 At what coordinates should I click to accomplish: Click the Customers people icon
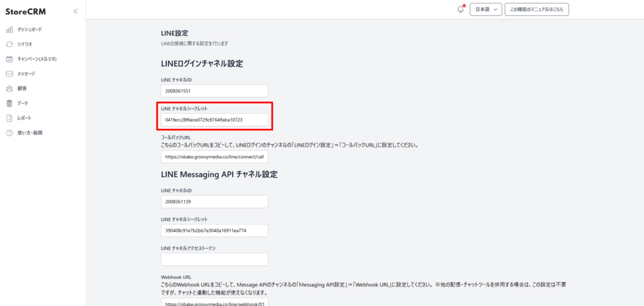coord(9,89)
